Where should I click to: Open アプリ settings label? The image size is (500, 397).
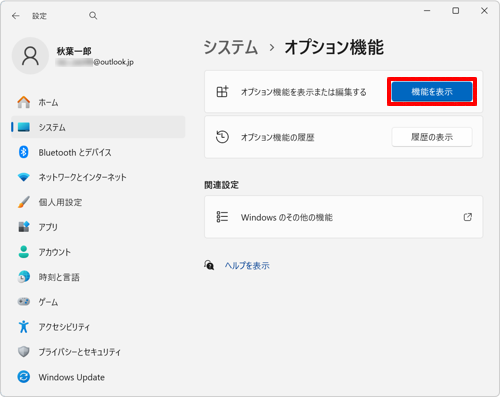(48, 227)
